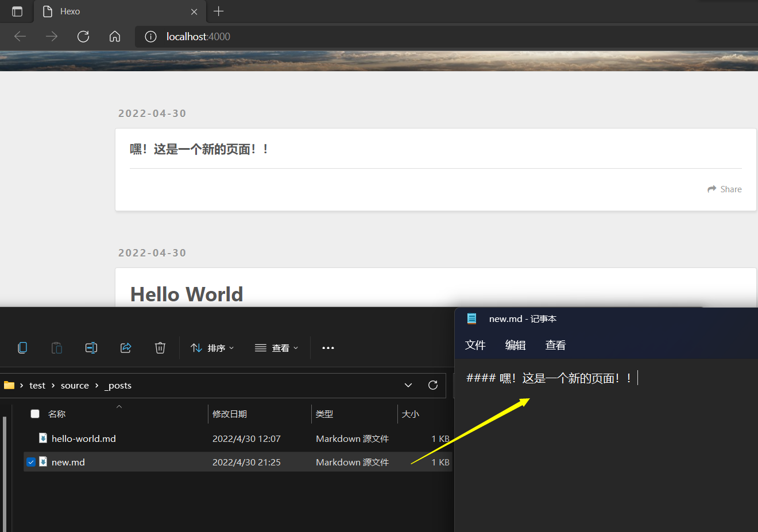Click the Explorer navigation pane scrollbar
Screen dimensions: 758x532
tap(5, 473)
